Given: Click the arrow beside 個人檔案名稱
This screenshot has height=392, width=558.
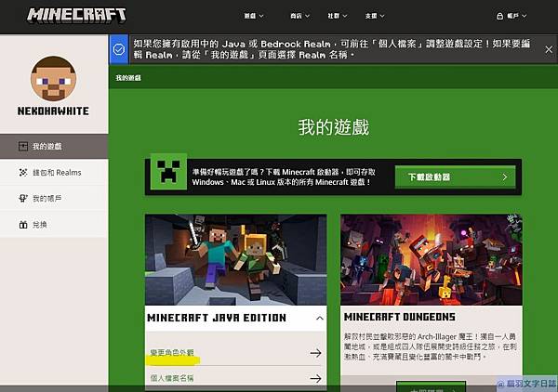Looking at the screenshot, I should coord(315,378).
